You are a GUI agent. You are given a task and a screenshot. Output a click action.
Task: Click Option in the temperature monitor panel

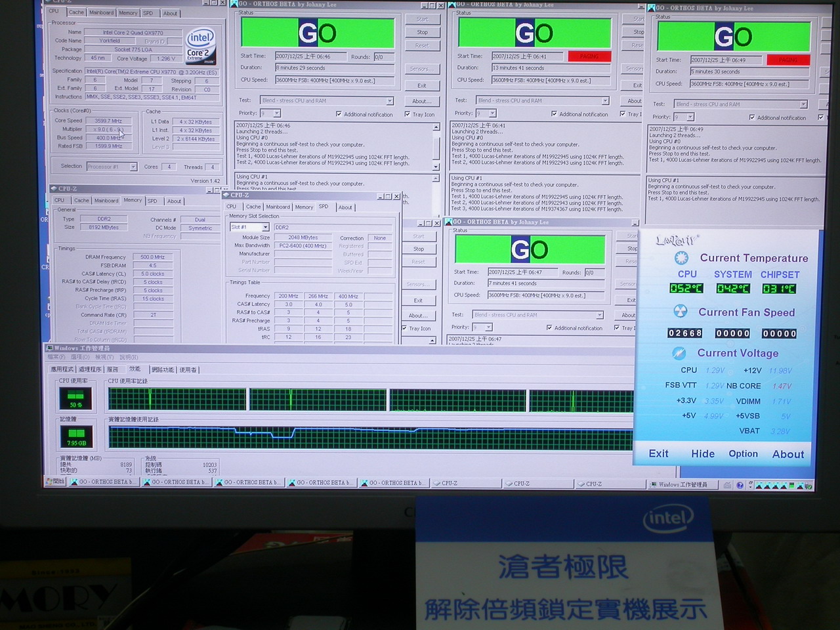(x=743, y=453)
